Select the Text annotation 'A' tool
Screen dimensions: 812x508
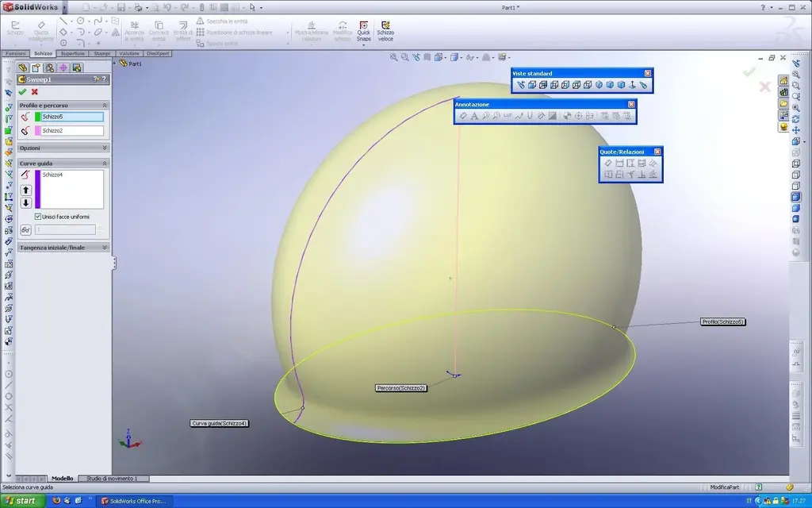[474, 116]
